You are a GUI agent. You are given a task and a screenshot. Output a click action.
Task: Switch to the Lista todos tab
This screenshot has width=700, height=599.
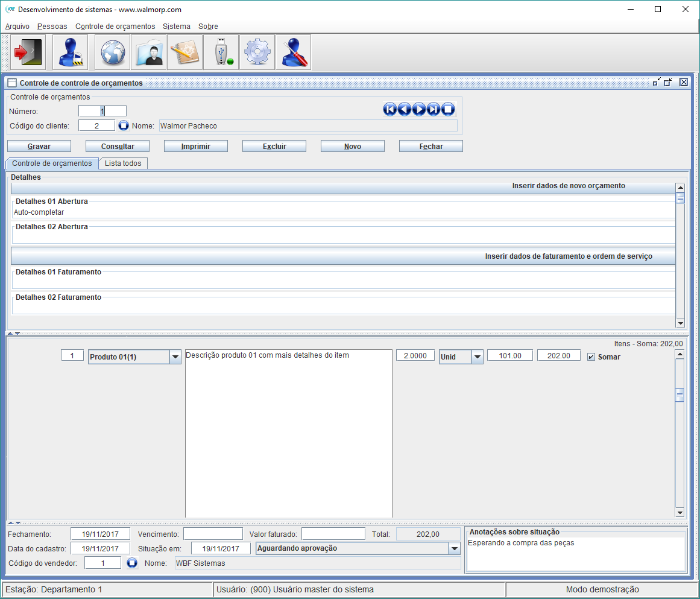point(123,163)
